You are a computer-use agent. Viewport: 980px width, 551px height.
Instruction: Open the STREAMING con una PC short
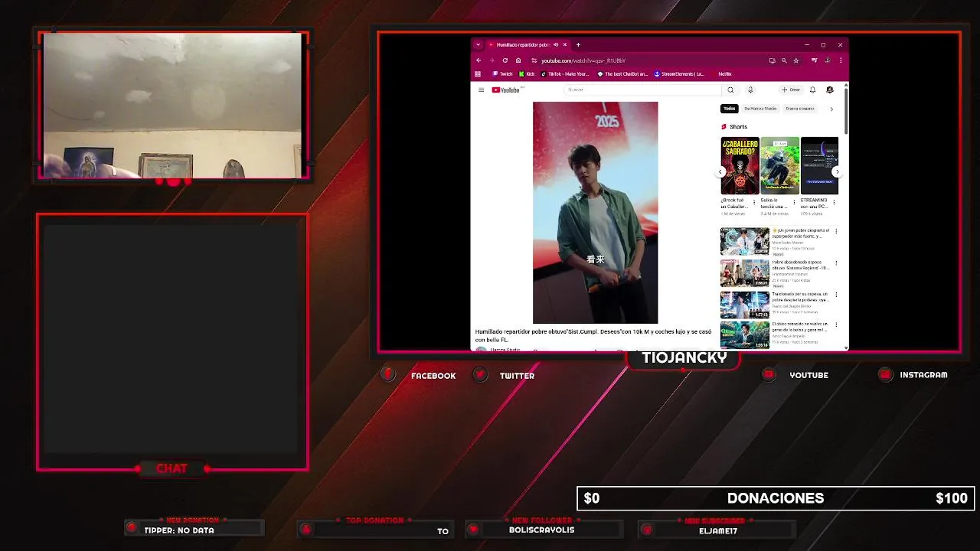coord(819,165)
